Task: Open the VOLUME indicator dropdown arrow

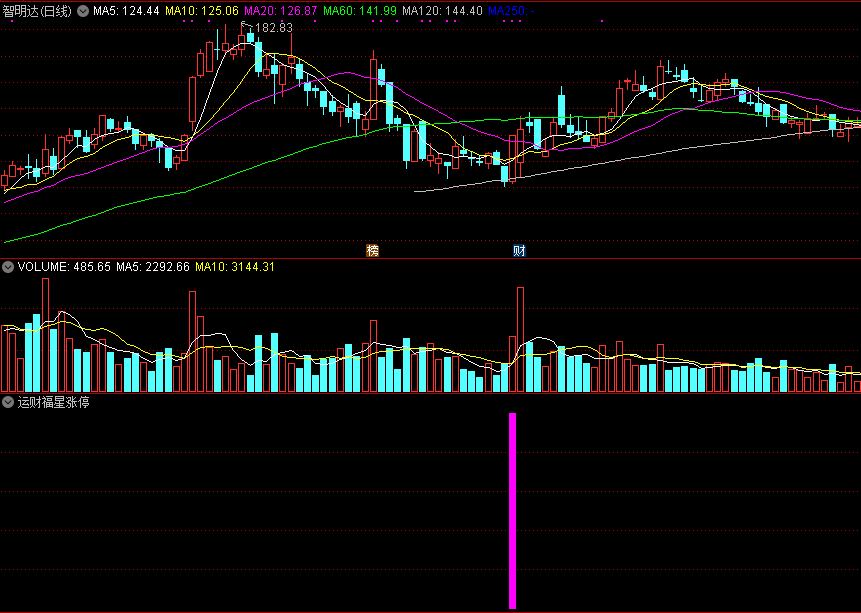Action: click(x=8, y=268)
